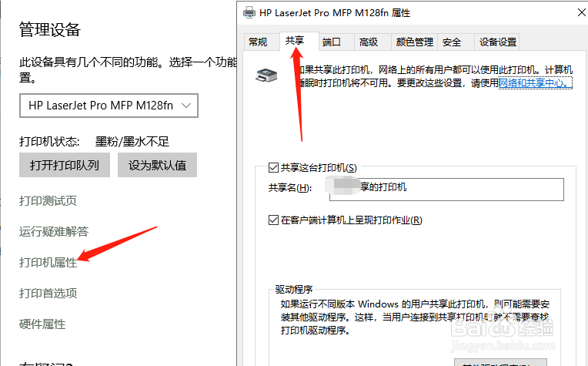Click the 墨粉/墨水不足 status text

coord(132,142)
